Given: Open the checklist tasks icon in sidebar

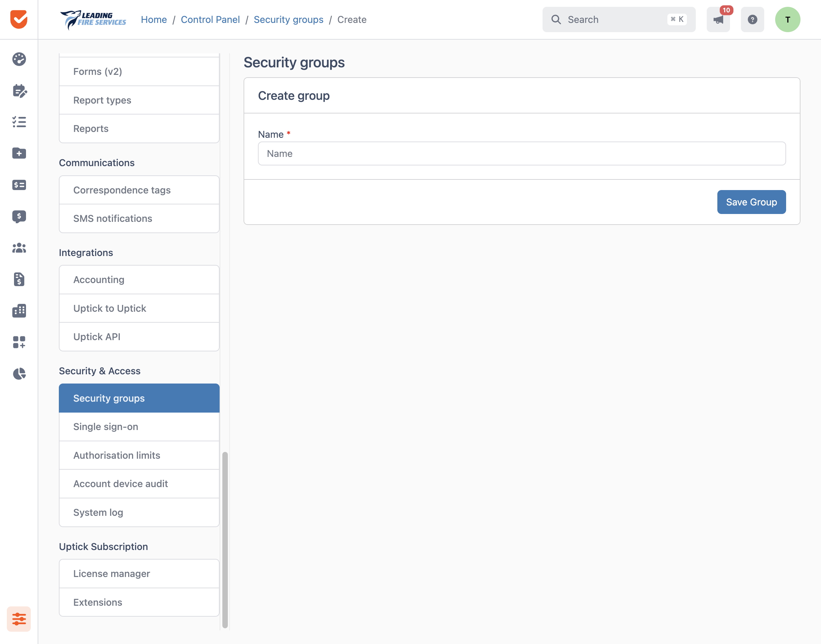Looking at the screenshot, I should (x=19, y=122).
